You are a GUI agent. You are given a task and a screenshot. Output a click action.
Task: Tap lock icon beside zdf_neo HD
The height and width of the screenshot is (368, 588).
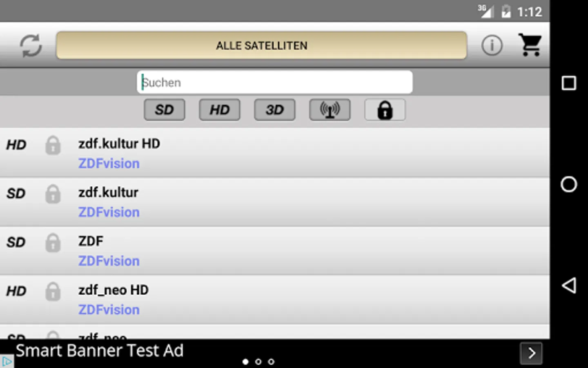(x=53, y=292)
